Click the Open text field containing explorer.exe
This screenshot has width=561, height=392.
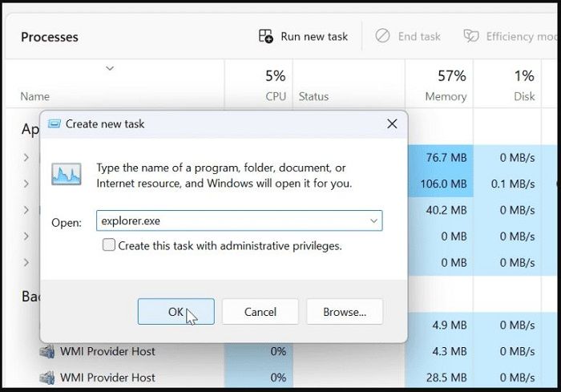[231, 220]
